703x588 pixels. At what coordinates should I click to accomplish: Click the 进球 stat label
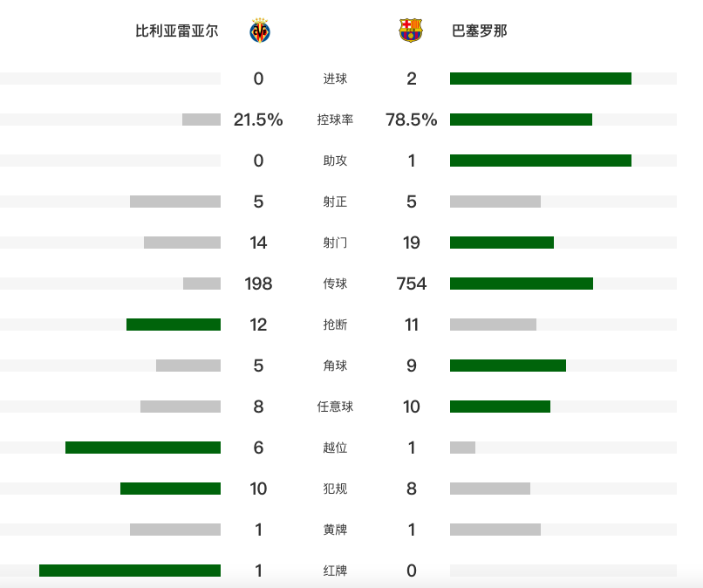point(335,79)
